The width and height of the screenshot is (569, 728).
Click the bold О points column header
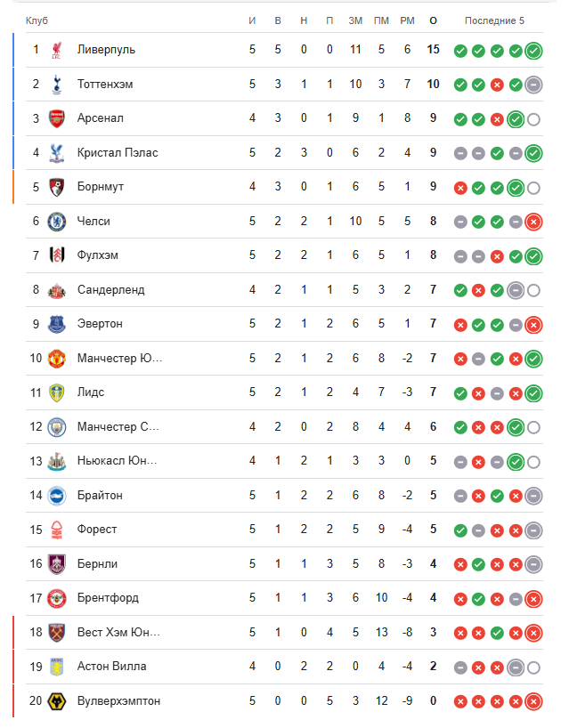[x=433, y=20]
